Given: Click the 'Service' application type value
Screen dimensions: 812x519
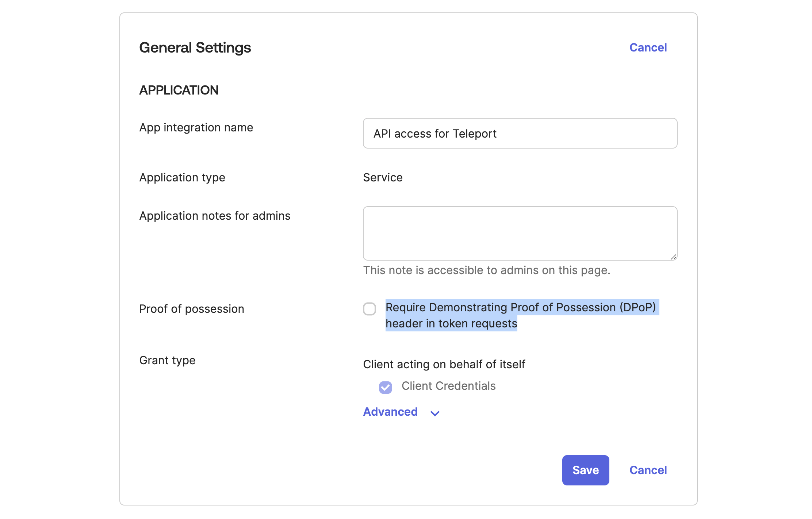Looking at the screenshot, I should [x=383, y=178].
